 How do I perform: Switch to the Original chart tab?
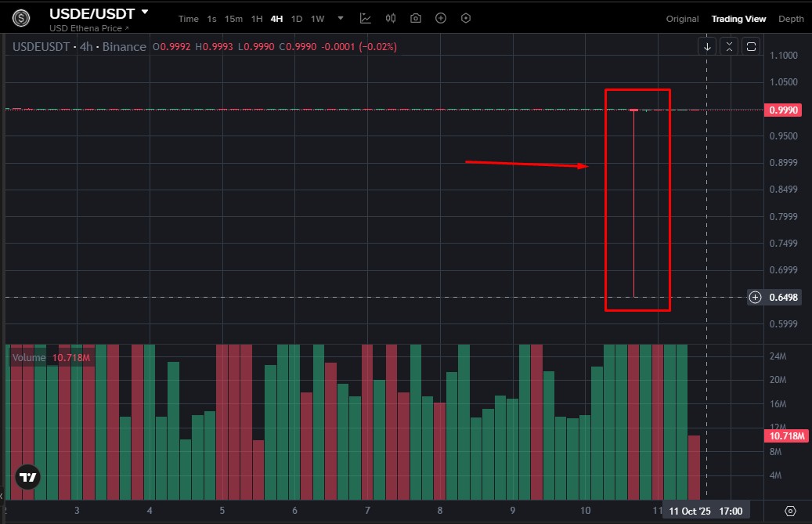tap(682, 19)
